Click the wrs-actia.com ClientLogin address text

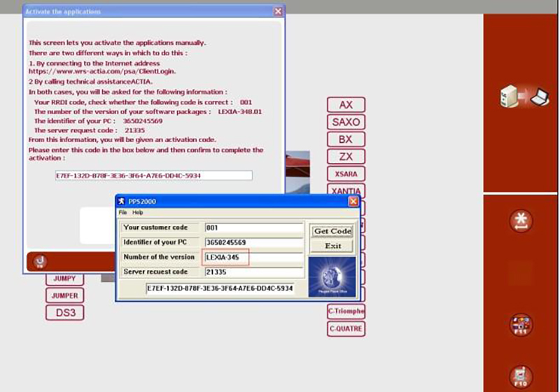point(102,71)
